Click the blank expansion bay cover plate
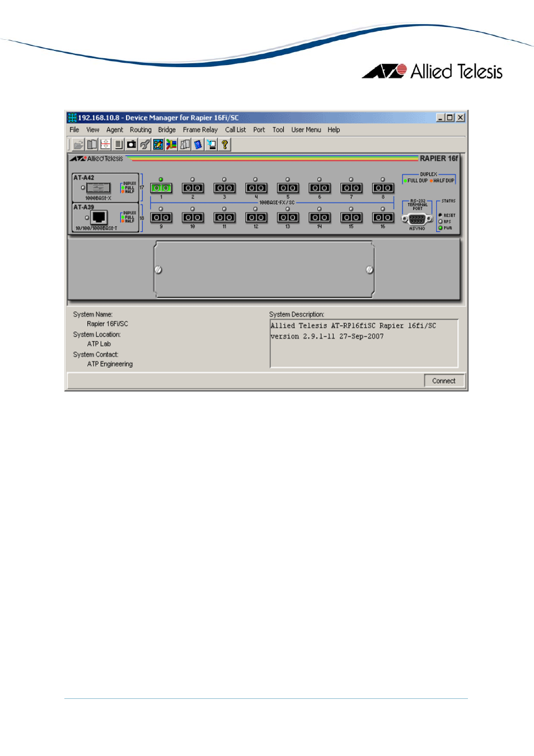This screenshot has height=756, width=534. tap(264, 269)
